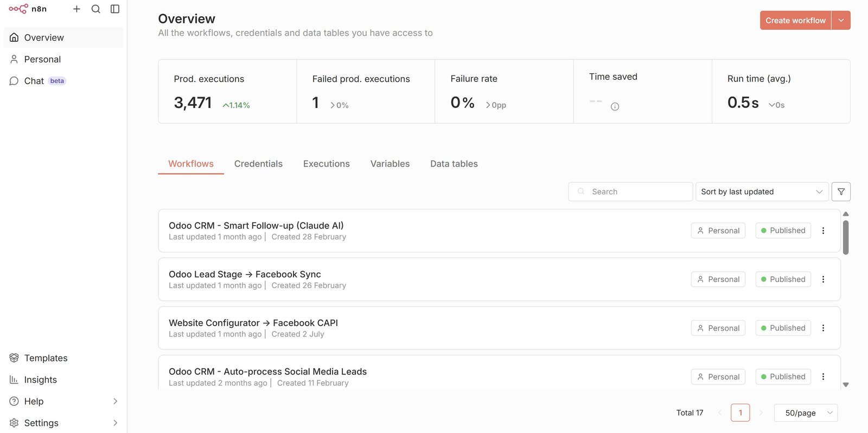The width and height of the screenshot is (868, 433).
Task: Switch to the Variables tab
Action: tap(390, 164)
